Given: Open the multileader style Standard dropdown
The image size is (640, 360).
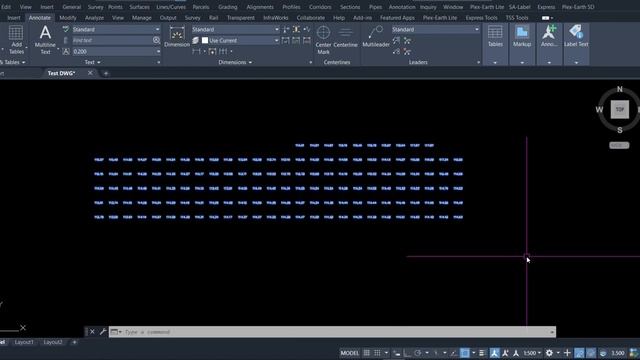Looking at the screenshot, I should pos(476,29).
